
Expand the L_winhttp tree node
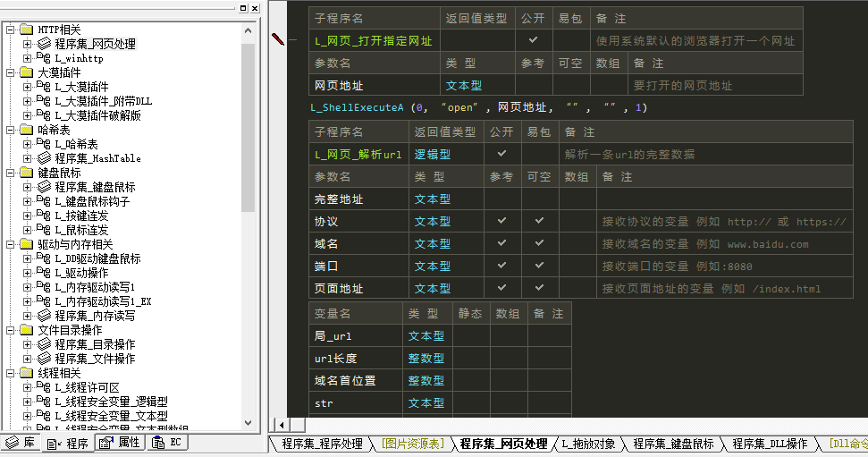[x=27, y=58]
